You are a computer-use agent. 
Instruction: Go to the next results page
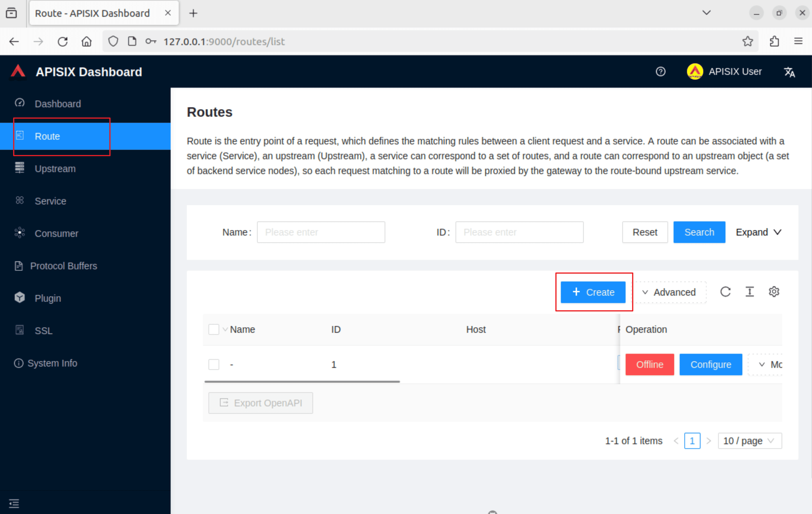(709, 440)
